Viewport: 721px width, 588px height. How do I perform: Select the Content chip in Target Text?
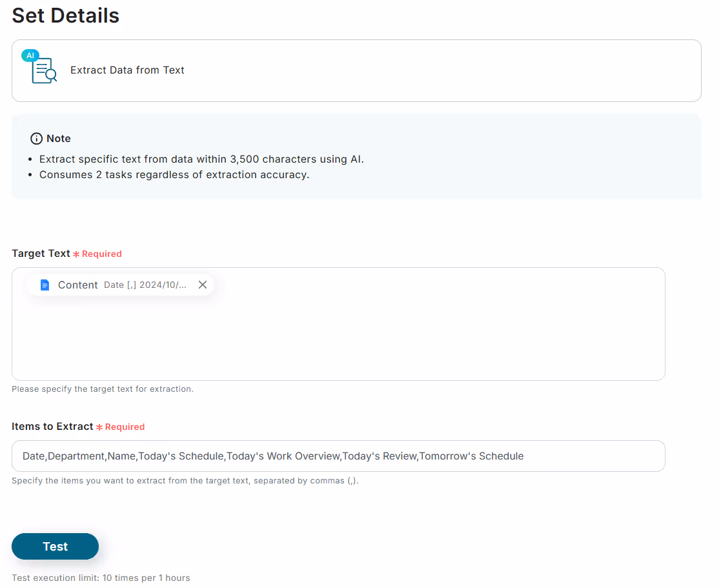(x=119, y=285)
